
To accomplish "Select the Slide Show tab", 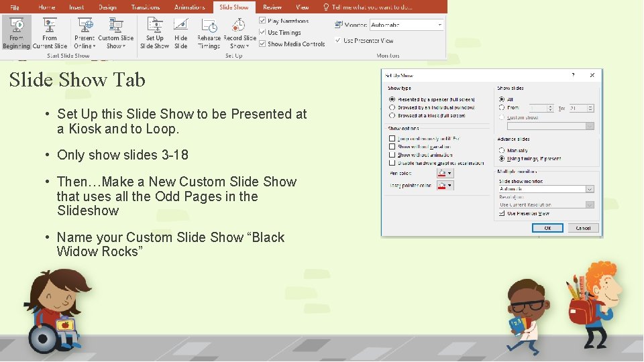I will [234, 7].
